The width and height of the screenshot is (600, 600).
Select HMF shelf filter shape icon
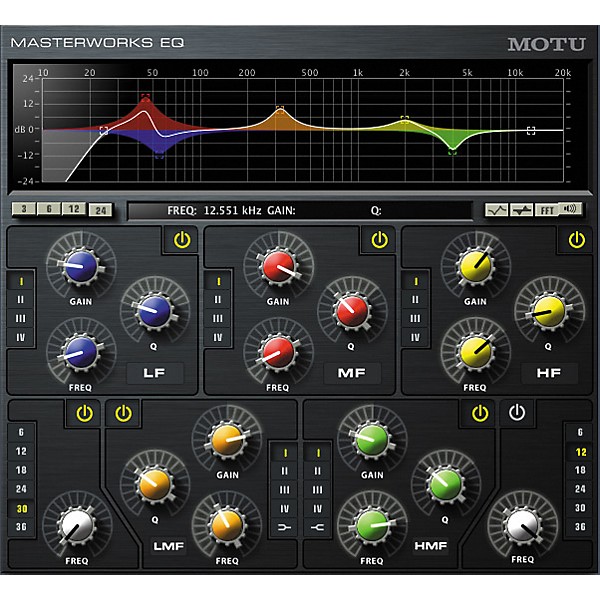click(x=318, y=528)
